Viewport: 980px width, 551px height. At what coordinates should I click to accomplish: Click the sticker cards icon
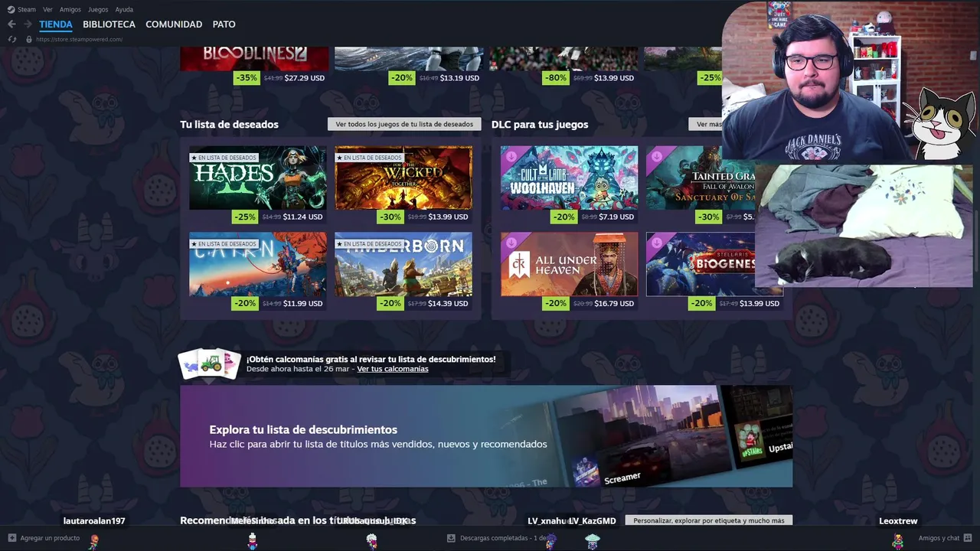click(x=210, y=364)
